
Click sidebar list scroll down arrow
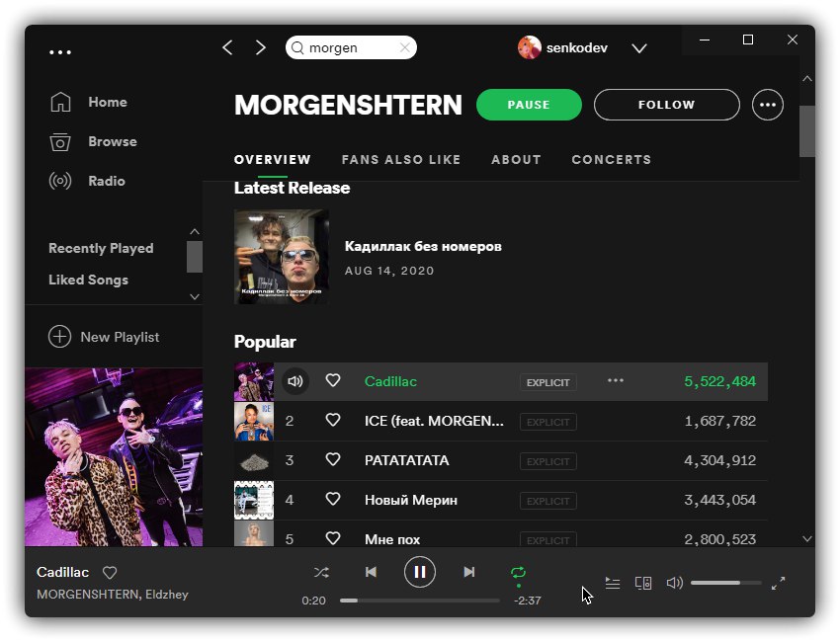[195, 296]
